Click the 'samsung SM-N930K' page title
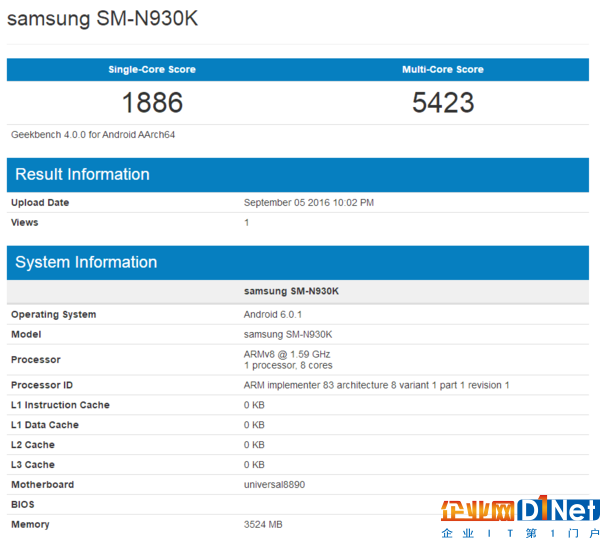The image size is (600, 538). coord(102,18)
